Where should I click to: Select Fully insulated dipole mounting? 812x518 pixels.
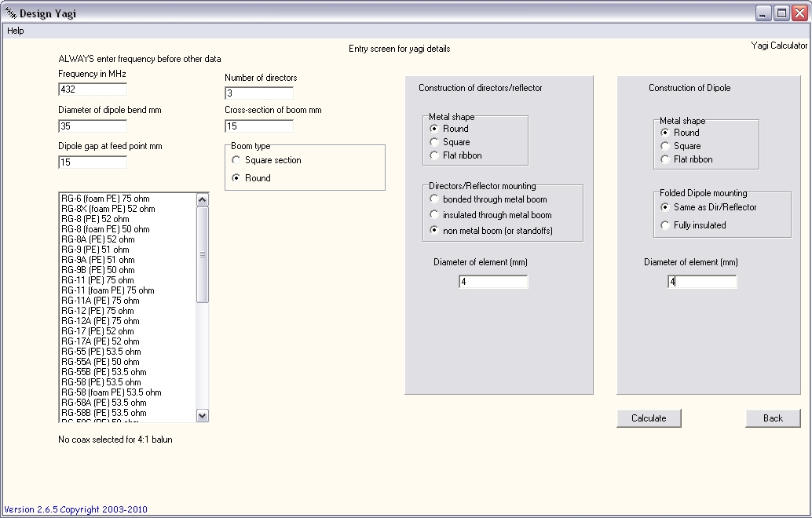pos(693,225)
